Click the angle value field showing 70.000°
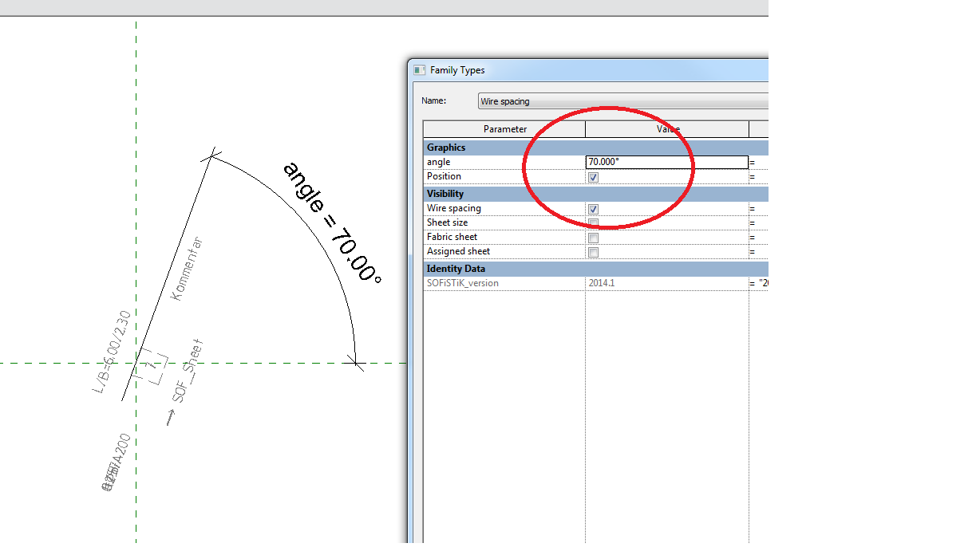Image resolution: width=980 pixels, height=551 pixels. tap(666, 162)
